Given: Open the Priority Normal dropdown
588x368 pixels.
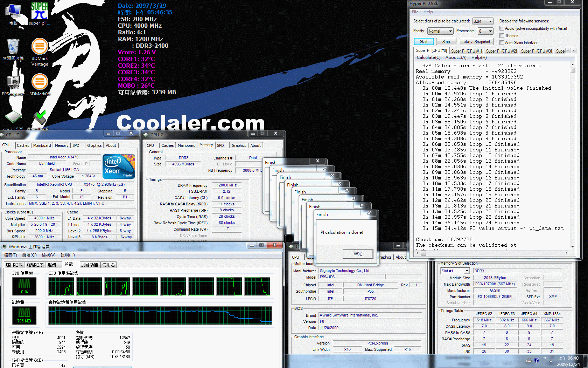Looking at the screenshot, I should tap(440, 31).
